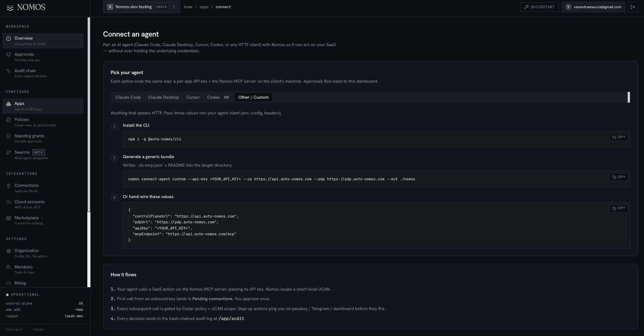
Task: Click the Billing gauge icon
Action: [9, 283]
